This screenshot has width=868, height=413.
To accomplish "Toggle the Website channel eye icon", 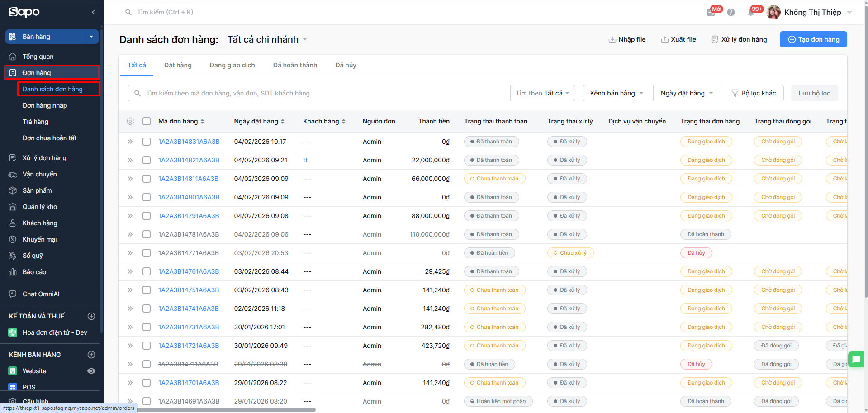I will pos(91,371).
